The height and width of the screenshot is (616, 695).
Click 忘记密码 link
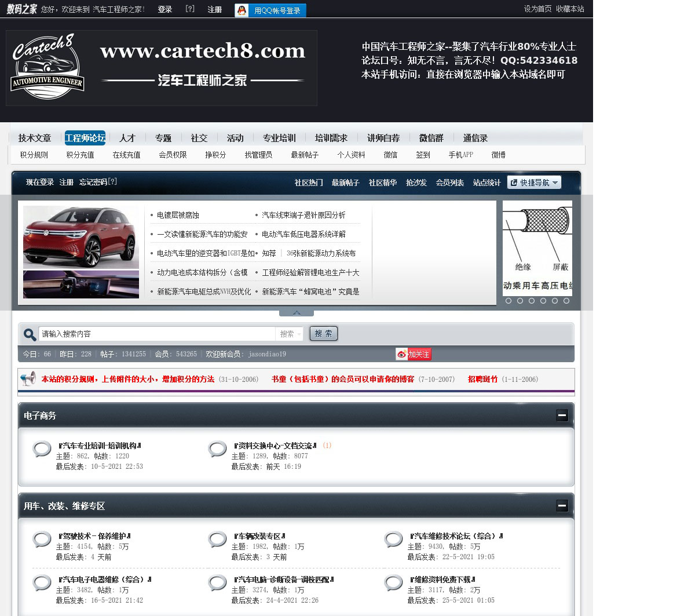point(93,182)
